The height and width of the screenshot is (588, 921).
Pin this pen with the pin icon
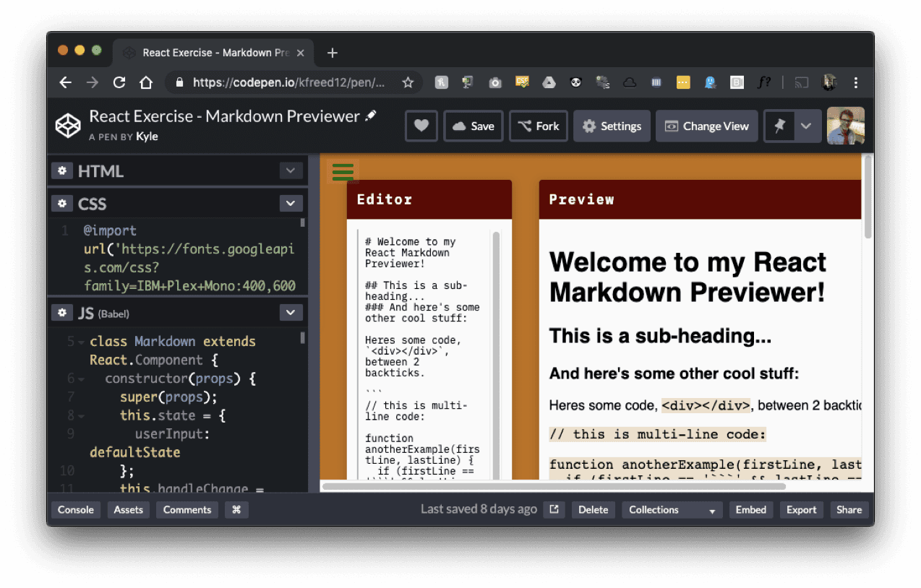(779, 126)
